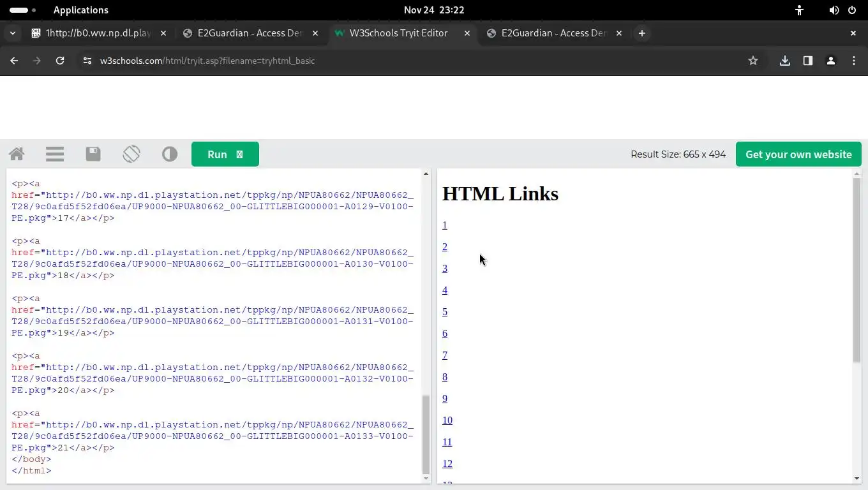This screenshot has width=868, height=490.
Task: Open browser profile icon
Action: pyautogui.click(x=831, y=61)
